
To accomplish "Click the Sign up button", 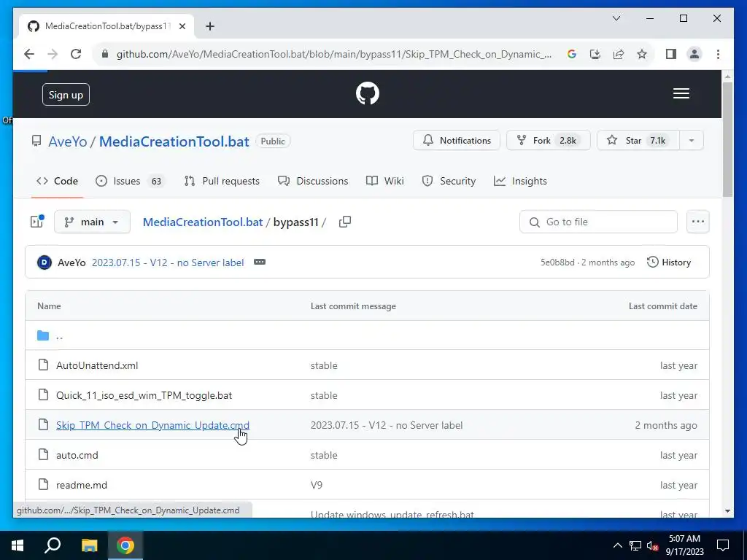I will pos(66,95).
